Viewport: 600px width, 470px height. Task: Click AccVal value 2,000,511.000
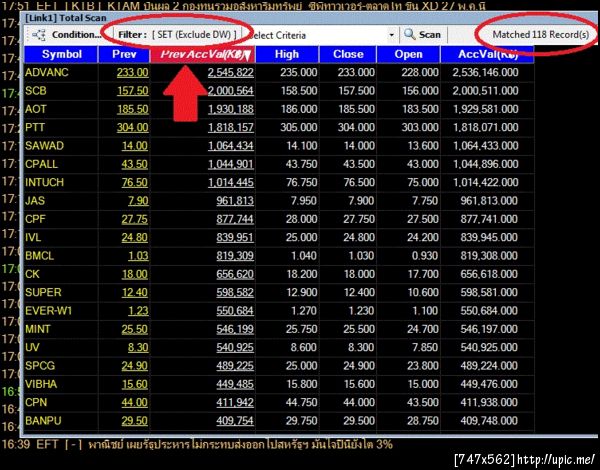point(486,91)
